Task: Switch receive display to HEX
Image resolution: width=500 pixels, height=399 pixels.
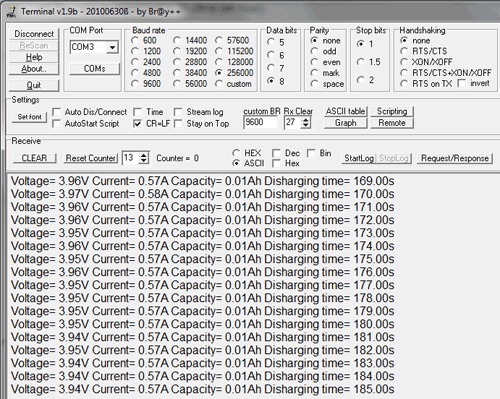Action: [236, 153]
